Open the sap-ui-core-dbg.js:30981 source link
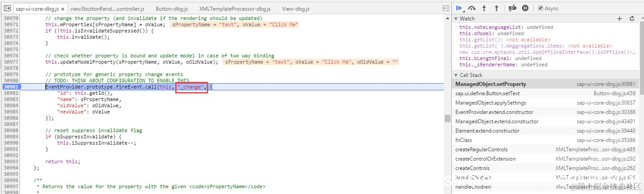The height and width of the screenshot is (194, 644). pyautogui.click(x=606, y=84)
